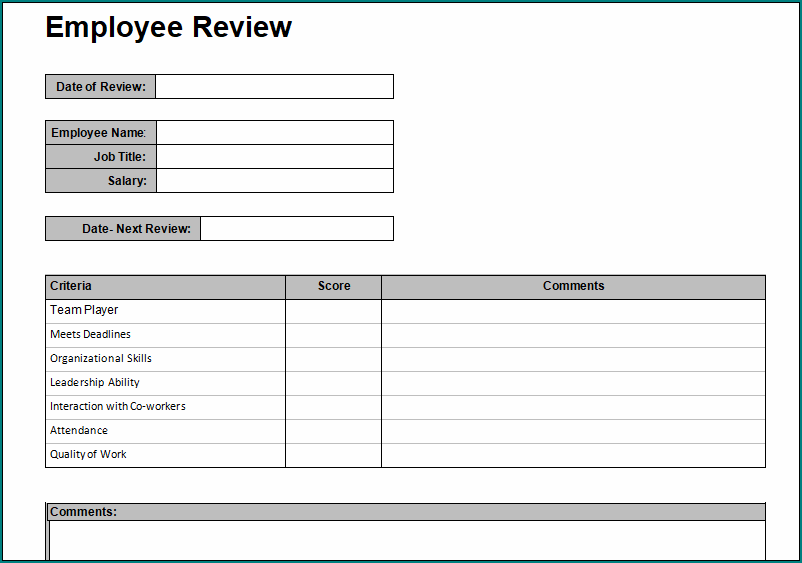802x563 pixels.
Task: Click the Comments cell for Attendance
Action: tap(573, 432)
